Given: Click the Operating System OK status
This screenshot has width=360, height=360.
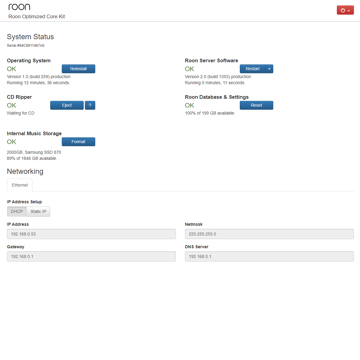Looking at the screenshot, I should click(11, 69).
